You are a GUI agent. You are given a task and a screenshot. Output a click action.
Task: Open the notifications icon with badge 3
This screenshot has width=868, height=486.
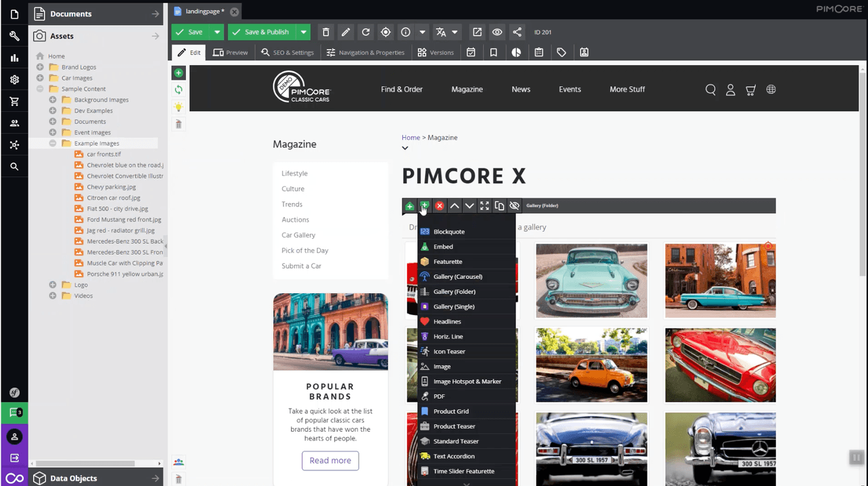pyautogui.click(x=14, y=413)
